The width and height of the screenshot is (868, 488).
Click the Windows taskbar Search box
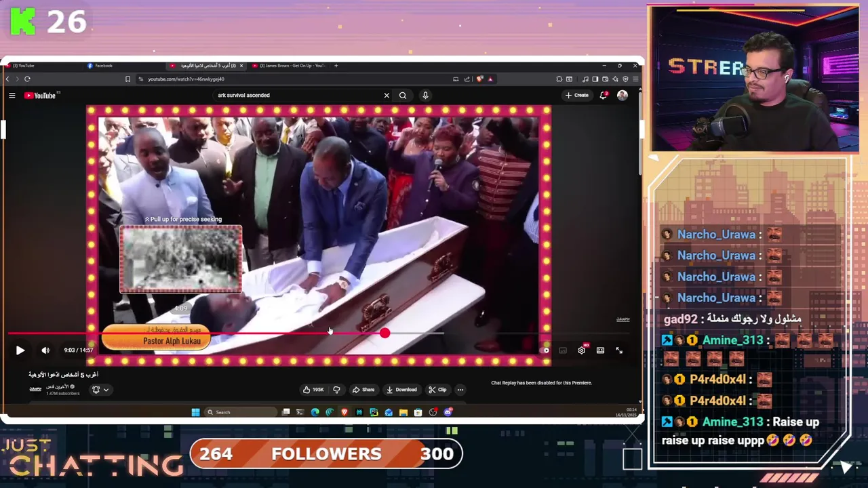pos(241,412)
